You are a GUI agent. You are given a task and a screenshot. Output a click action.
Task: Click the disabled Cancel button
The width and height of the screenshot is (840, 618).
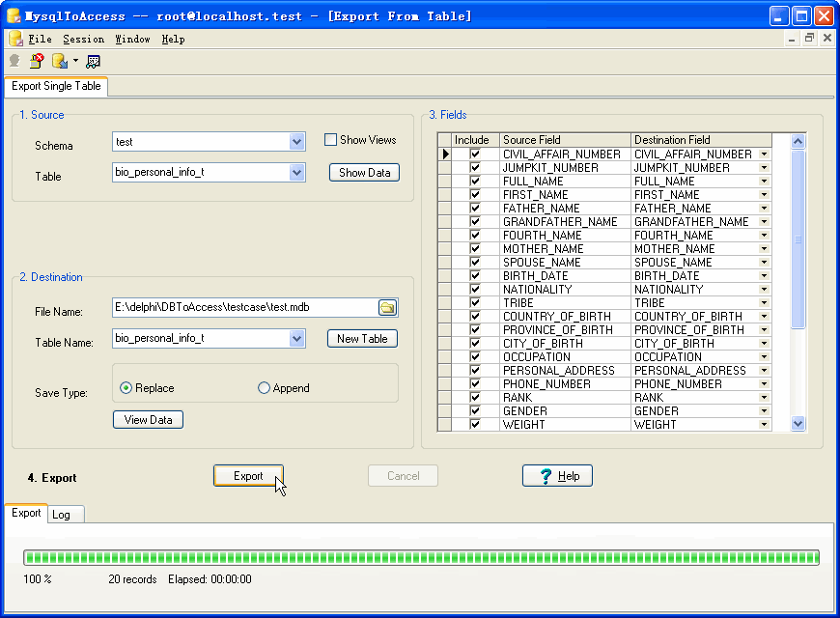click(403, 476)
